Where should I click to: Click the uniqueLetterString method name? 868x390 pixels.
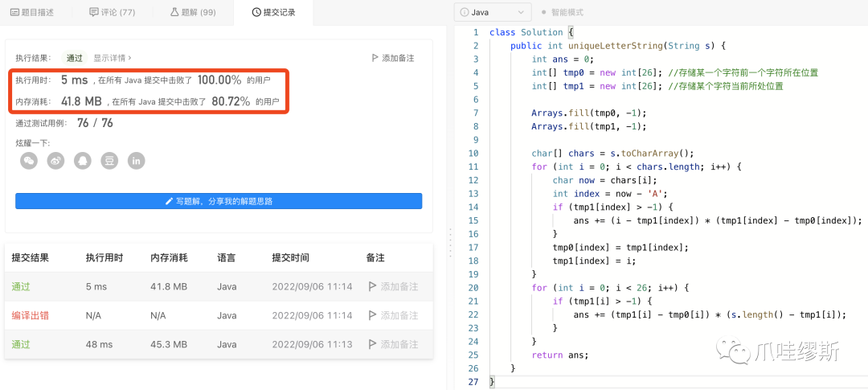coord(615,45)
